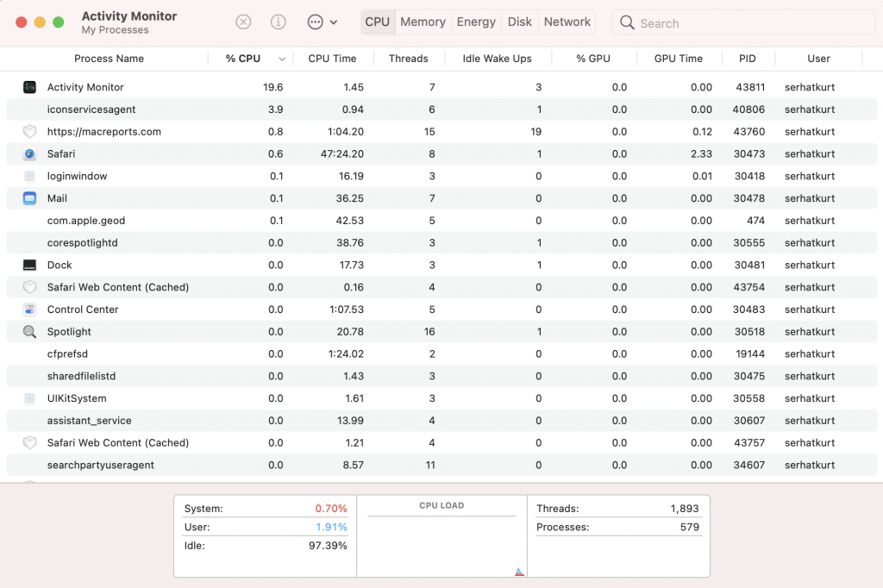Click the Spotlight magnifier icon in list

pos(29,332)
